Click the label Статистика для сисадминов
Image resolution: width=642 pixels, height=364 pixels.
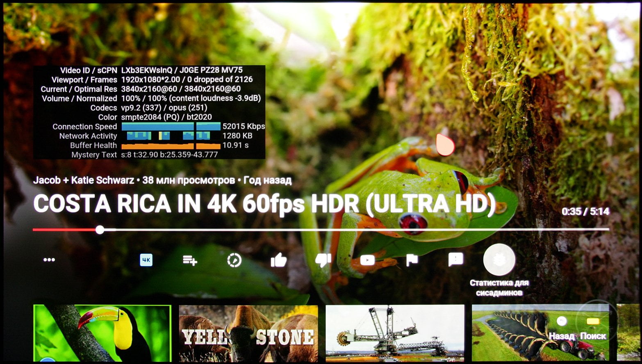[x=499, y=287]
